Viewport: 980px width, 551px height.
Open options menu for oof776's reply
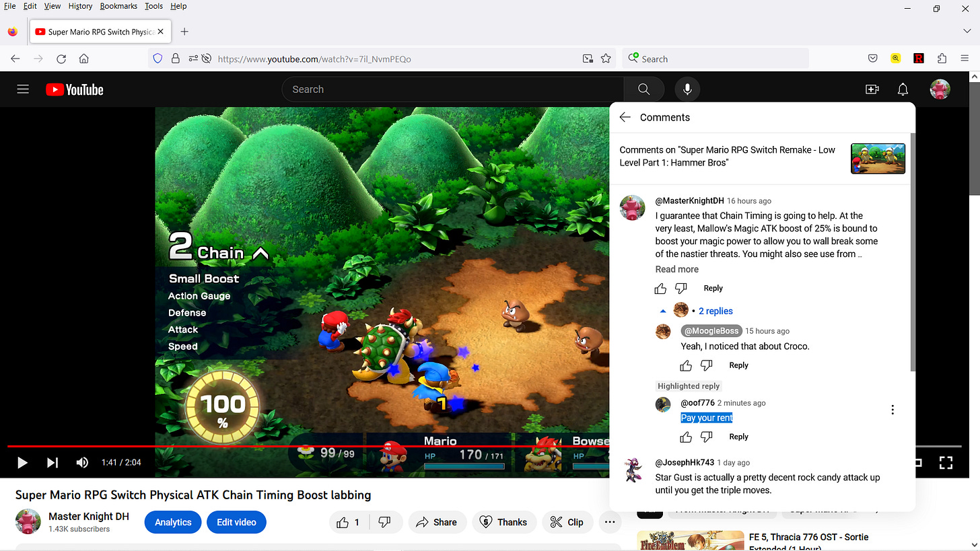(893, 410)
